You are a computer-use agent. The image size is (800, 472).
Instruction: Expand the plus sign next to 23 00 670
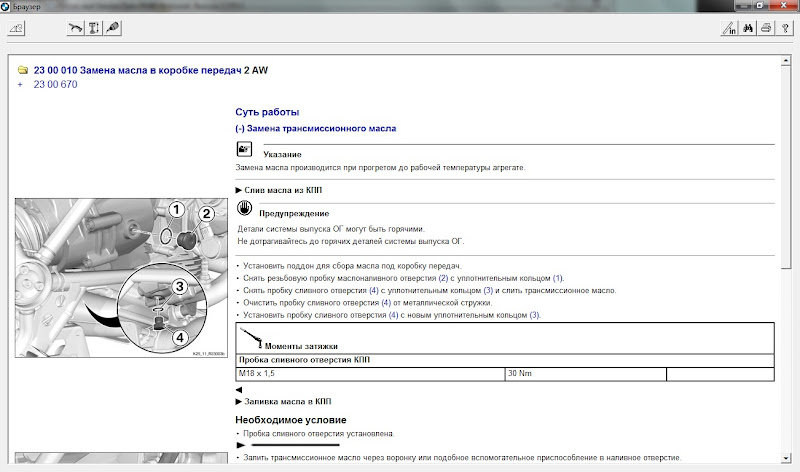coord(21,84)
